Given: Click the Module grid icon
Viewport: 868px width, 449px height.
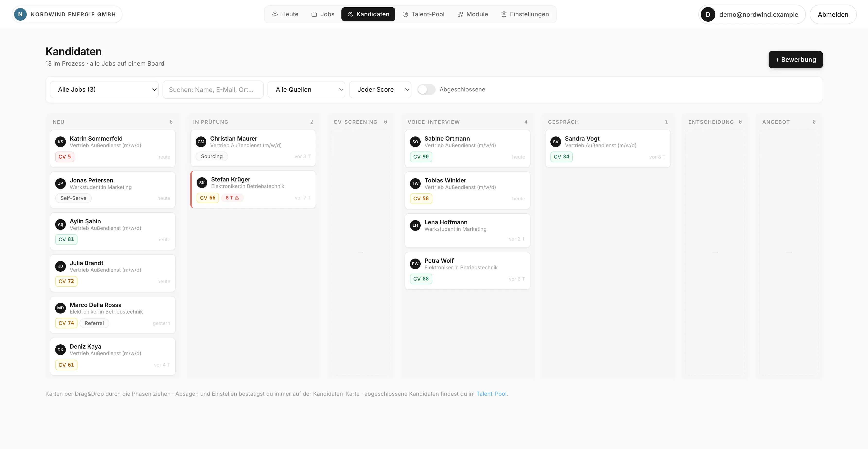Looking at the screenshot, I should (460, 14).
